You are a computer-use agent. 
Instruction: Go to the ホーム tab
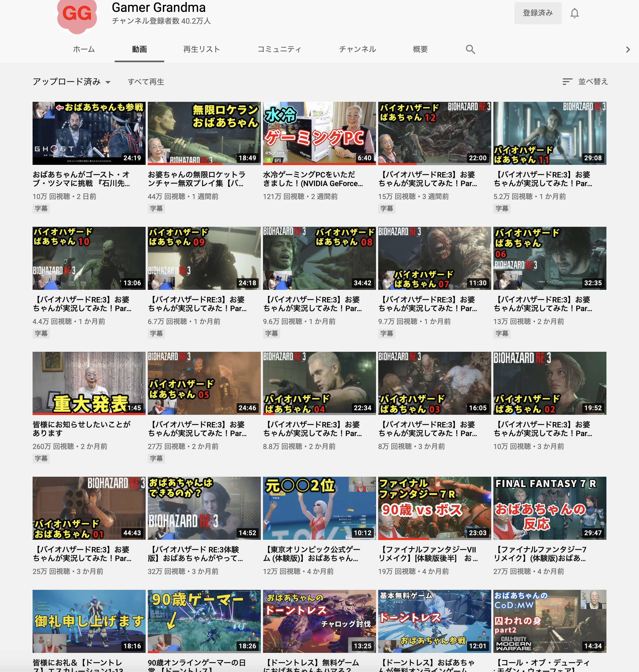tap(84, 49)
